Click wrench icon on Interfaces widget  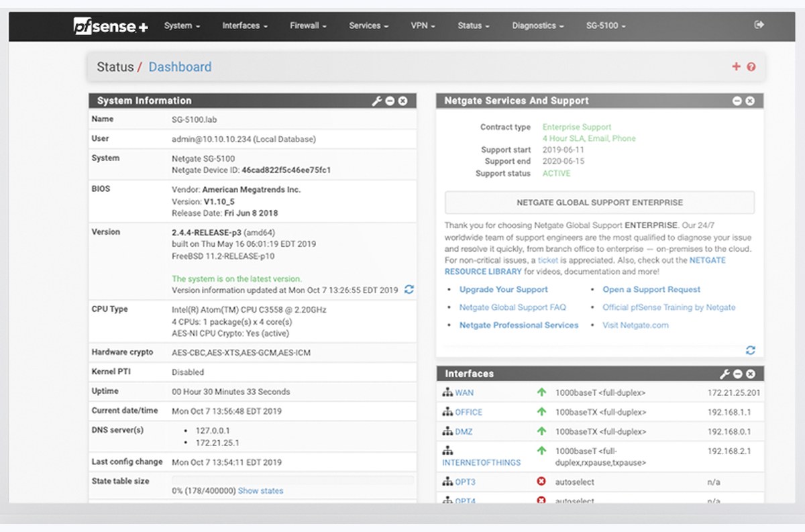(x=724, y=374)
